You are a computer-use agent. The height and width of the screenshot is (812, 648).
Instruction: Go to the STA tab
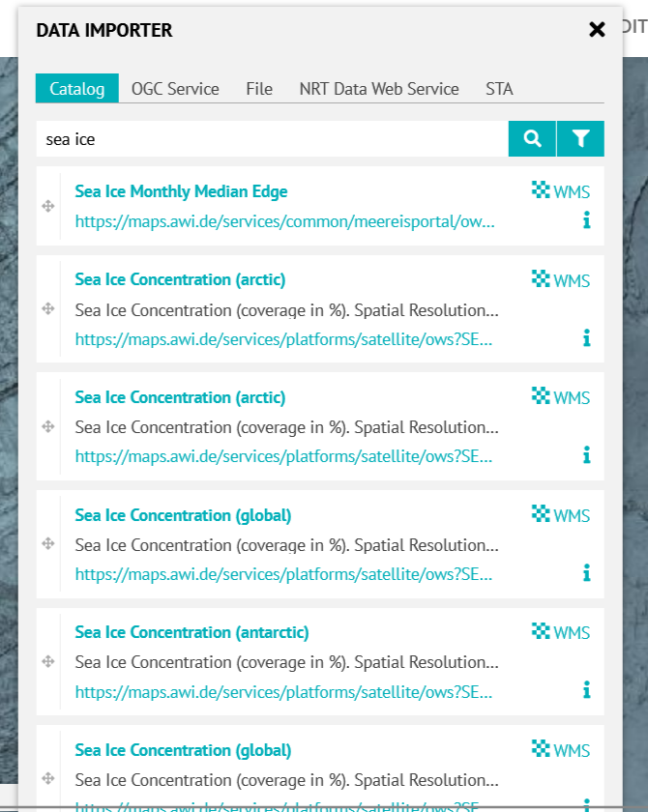click(499, 89)
